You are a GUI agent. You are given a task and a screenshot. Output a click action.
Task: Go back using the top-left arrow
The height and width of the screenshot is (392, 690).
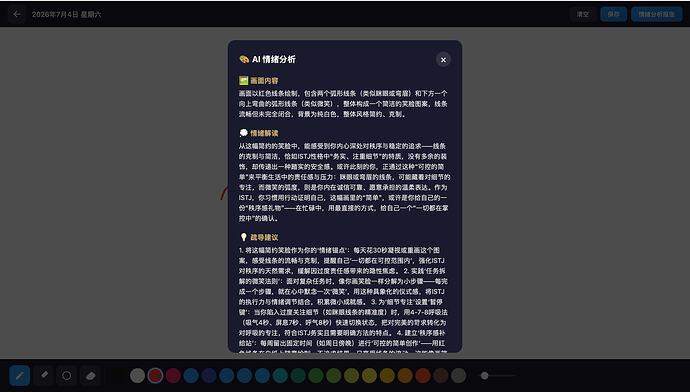[17, 14]
